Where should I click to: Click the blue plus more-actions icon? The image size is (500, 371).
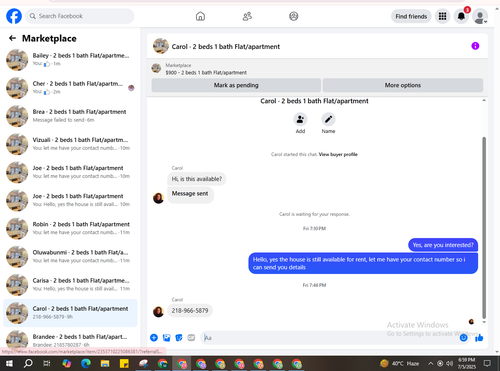point(154,338)
